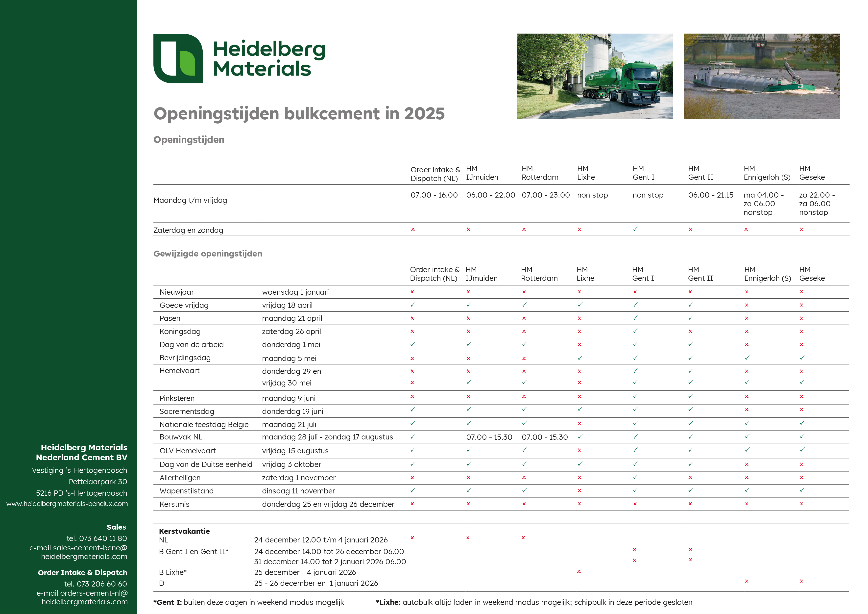Click the www.heidelbergmaterials-benelux.com website link

click(x=67, y=504)
